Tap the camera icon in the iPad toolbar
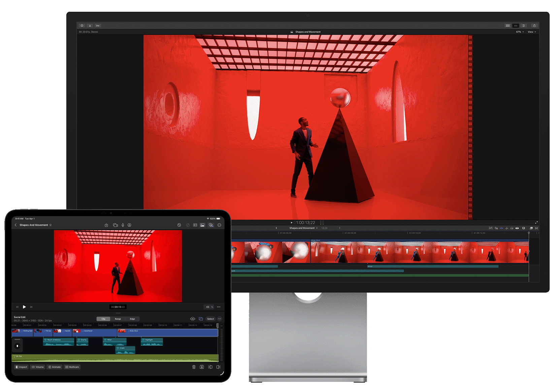Image resolution: width=555 pixels, height=392 pixels. tap(116, 225)
